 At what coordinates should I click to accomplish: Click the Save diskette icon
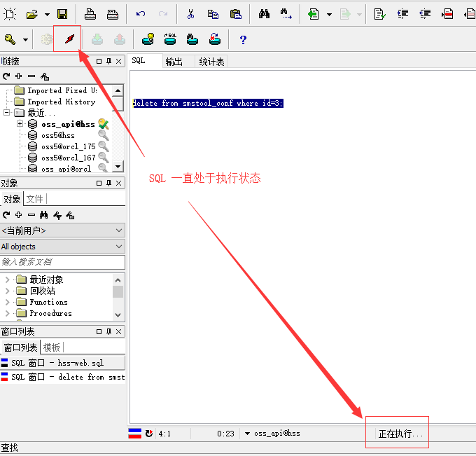pyautogui.click(x=62, y=13)
